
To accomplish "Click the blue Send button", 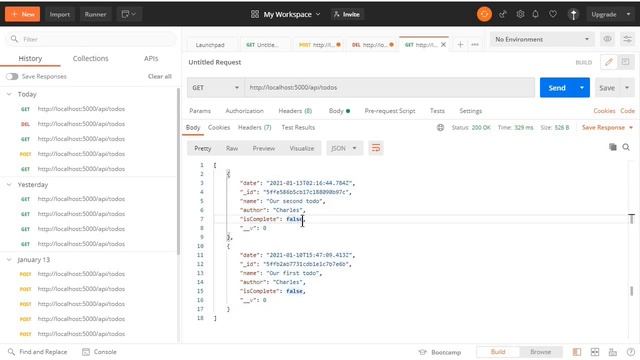I will (557, 88).
